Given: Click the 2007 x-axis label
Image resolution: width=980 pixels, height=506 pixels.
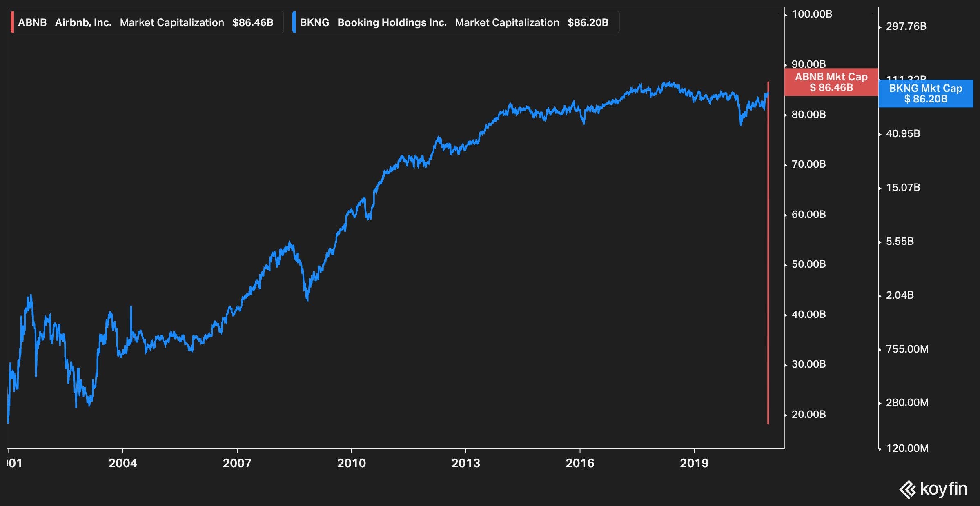Looking at the screenshot, I should pyautogui.click(x=237, y=463).
